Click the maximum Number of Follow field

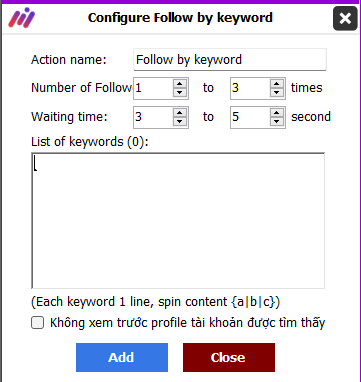pos(250,88)
